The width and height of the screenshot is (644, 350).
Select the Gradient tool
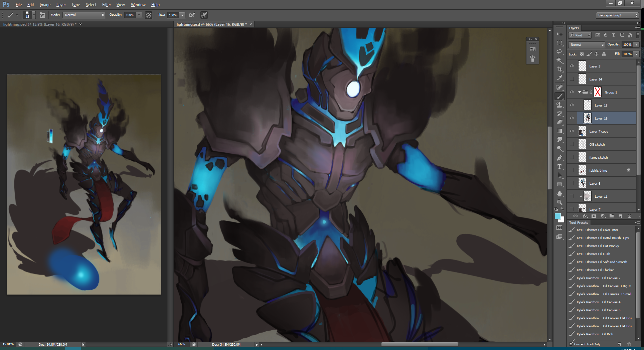click(x=559, y=131)
